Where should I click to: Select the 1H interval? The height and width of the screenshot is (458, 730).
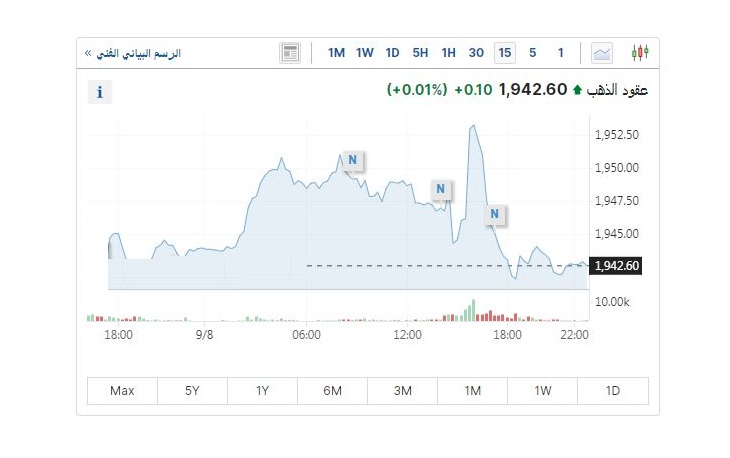448,52
